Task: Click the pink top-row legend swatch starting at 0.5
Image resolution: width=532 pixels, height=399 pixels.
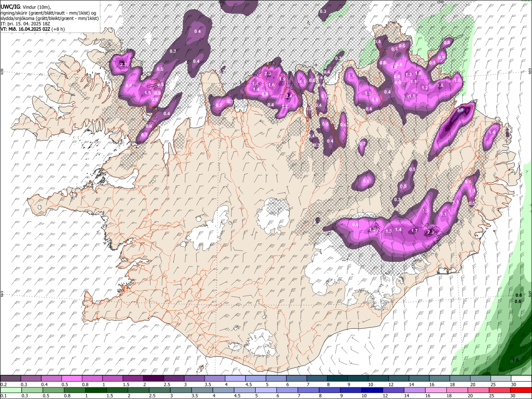Action: [x=71, y=379]
